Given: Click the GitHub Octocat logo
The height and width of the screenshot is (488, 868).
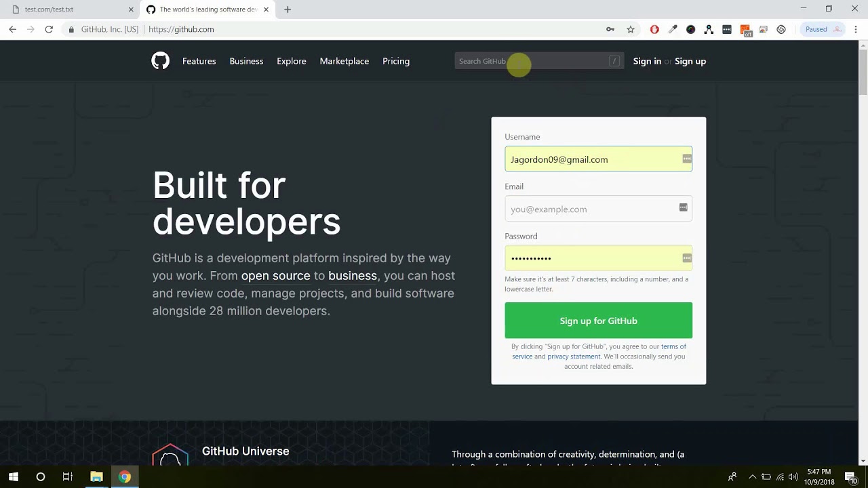Looking at the screenshot, I should tap(160, 61).
